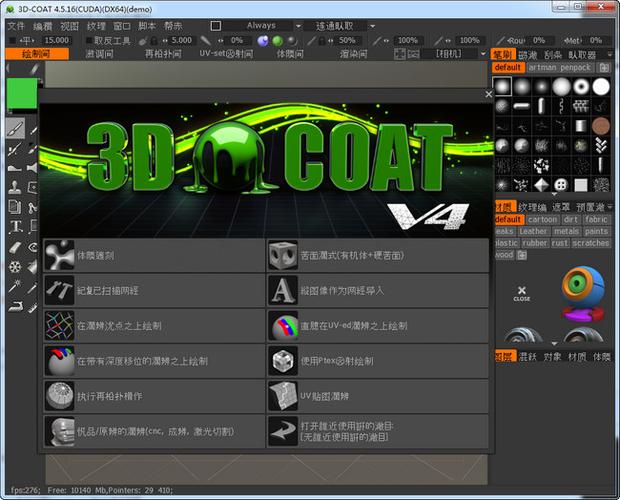The image size is (620, 500).
Task: Toggle the checkbox before the 15.000 depth value
Action: [x=12, y=40]
